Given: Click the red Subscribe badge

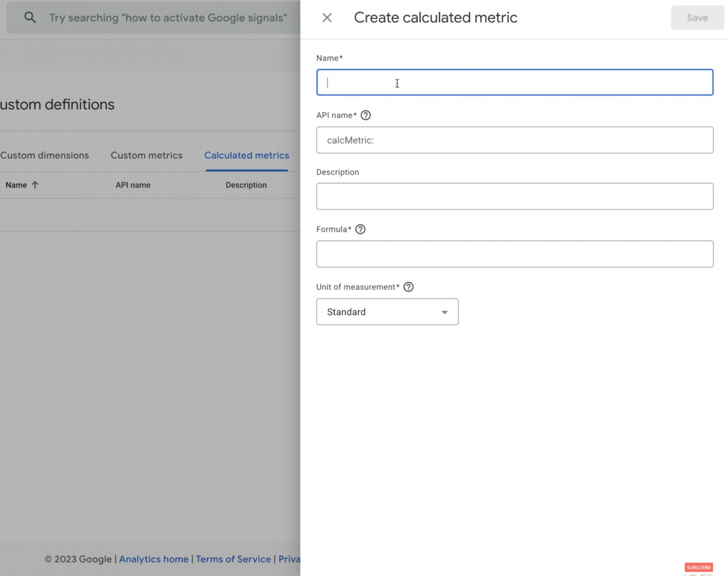Looking at the screenshot, I should pos(699,567).
